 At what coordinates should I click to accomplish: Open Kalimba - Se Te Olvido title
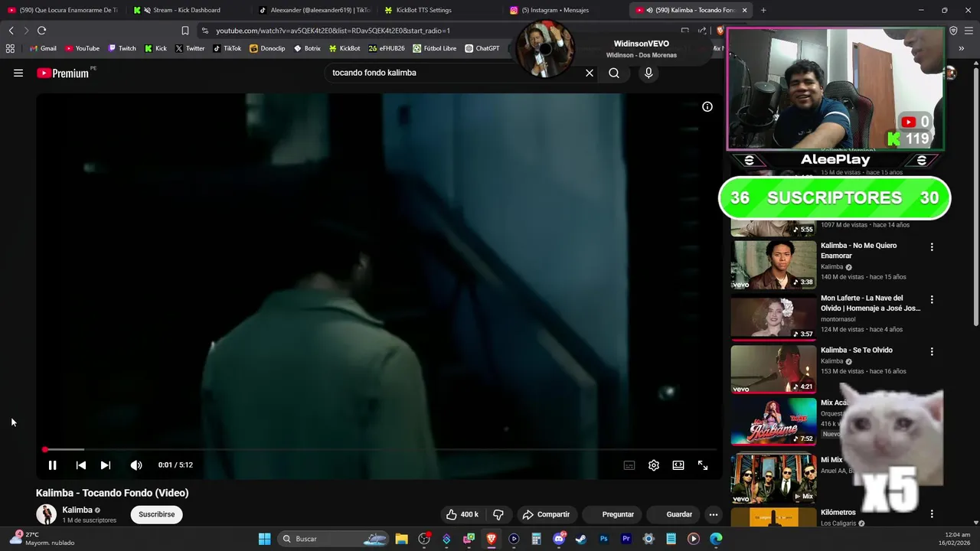[857, 350]
